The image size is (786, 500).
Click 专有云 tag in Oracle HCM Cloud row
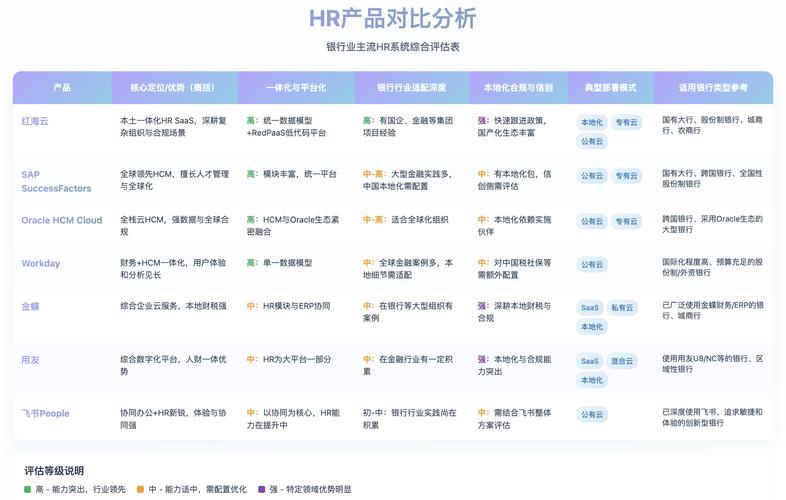pos(627,222)
